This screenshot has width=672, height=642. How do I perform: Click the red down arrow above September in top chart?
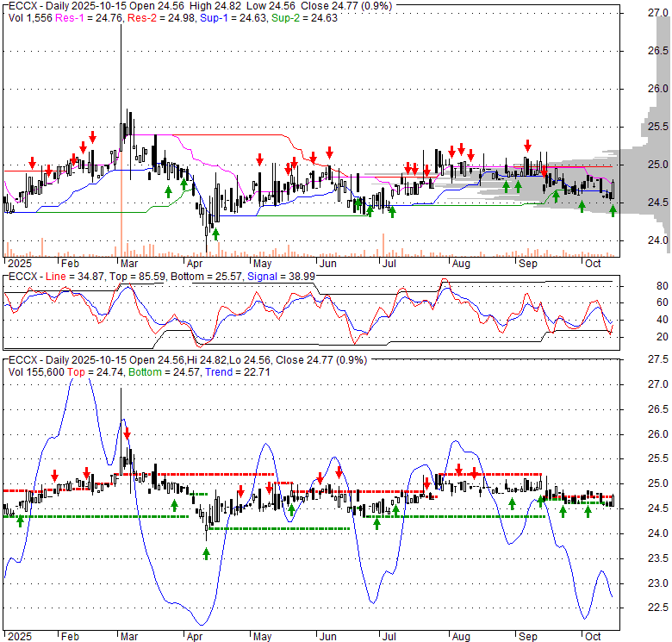[528, 146]
